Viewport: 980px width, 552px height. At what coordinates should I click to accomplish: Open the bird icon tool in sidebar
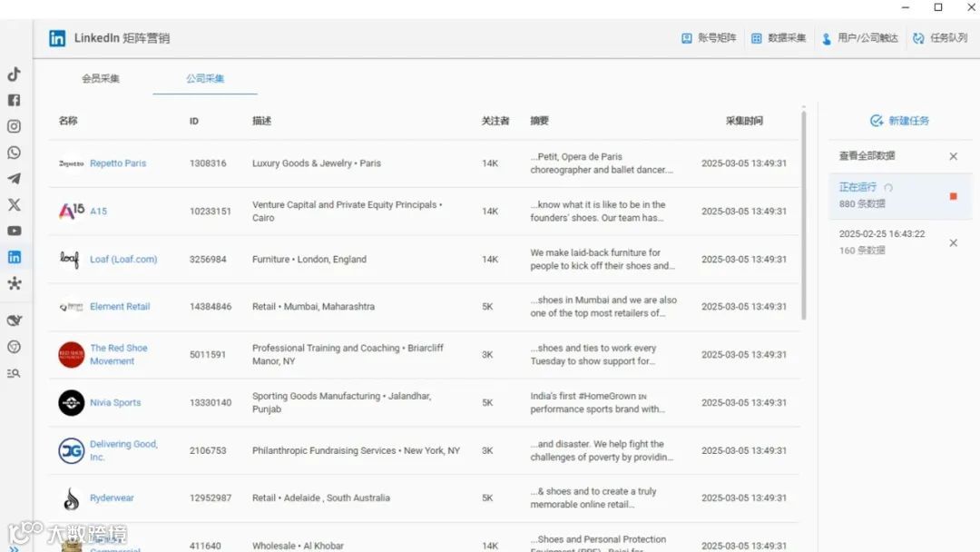[x=14, y=320]
